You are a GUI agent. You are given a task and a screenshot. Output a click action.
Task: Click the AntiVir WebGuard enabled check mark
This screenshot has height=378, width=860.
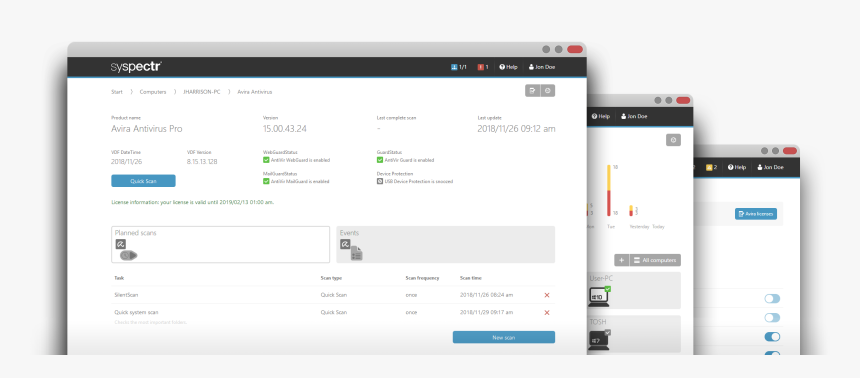(x=266, y=160)
